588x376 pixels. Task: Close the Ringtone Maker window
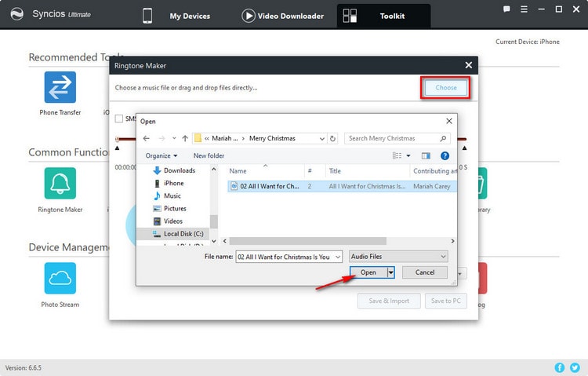[x=468, y=65]
